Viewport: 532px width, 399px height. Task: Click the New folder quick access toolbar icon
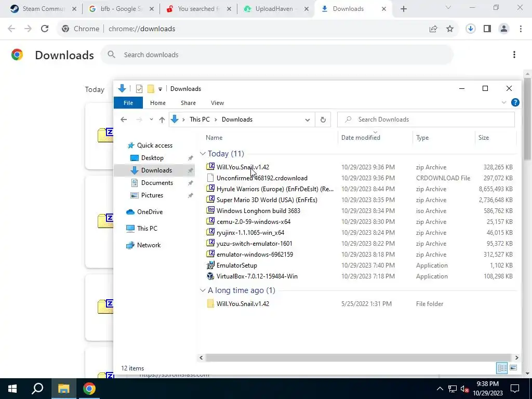tap(151, 89)
